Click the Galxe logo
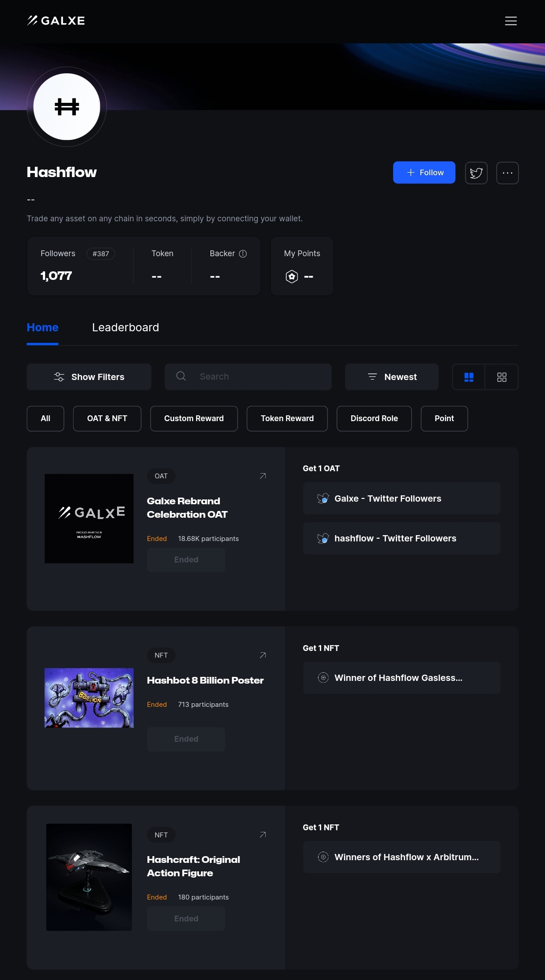The image size is (545, 980). click(56, 21)
